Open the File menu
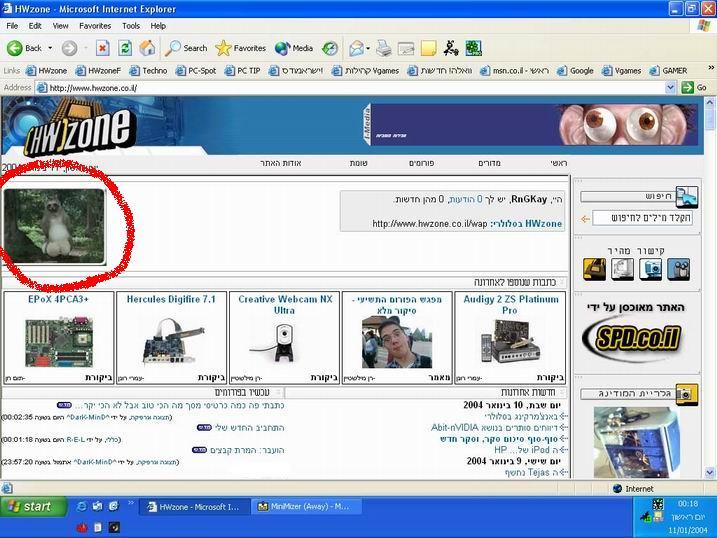 coord(12,26)
